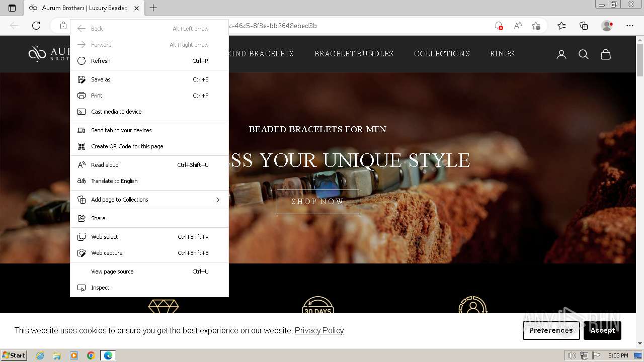Open COLLECTIONS navigation link

tap(442, 54)
